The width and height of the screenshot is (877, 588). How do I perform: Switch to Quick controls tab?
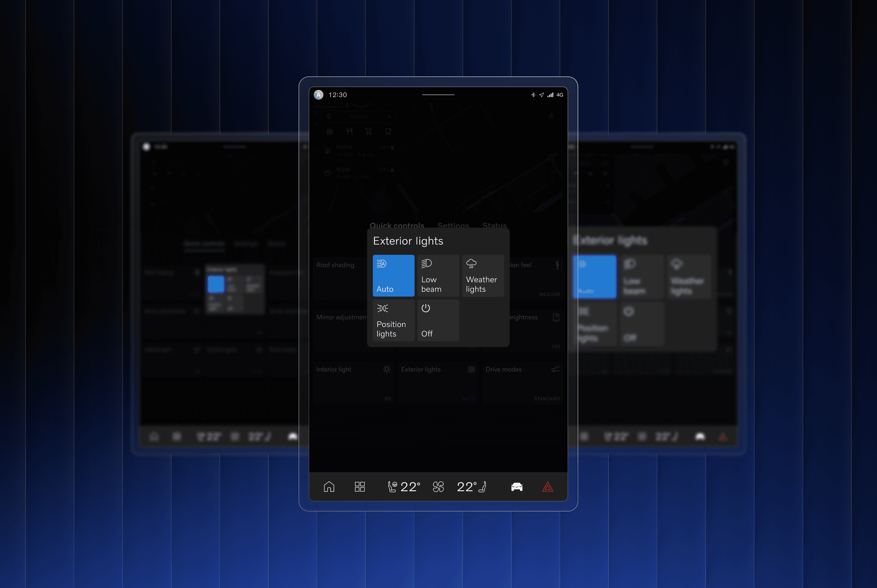397,225
